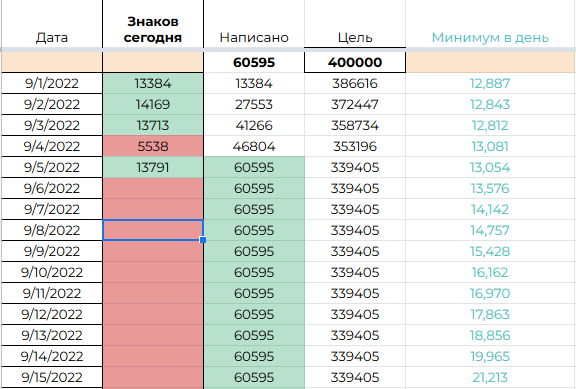
Task: Select minimum per day 12,843
Action: pos(490,104)
